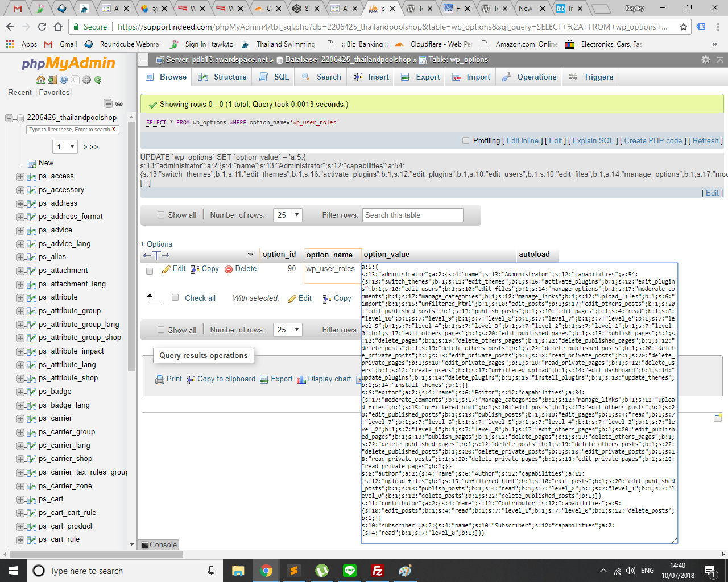Open the Console panel at the bottom
This screenshot has height=582, width=728.
pyautogui.click(x=159, y=544)
